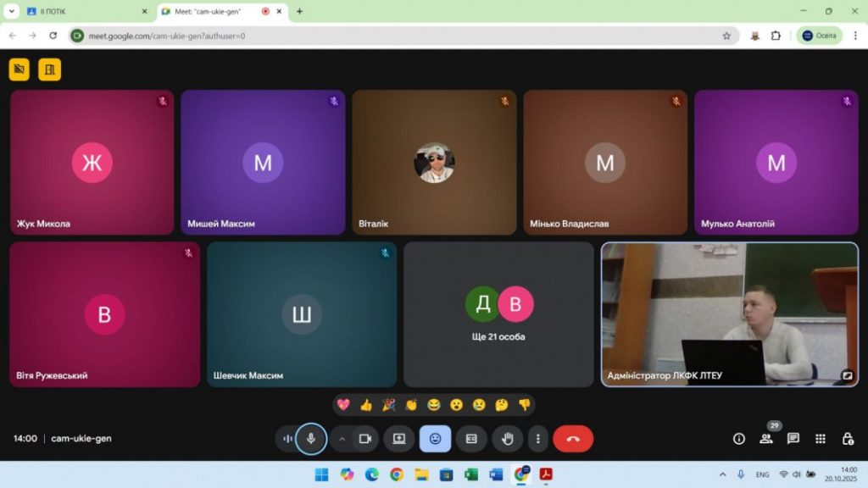The width and height of the screenshot is (868, 488).
Task: Show the participants list
Action: click(766, 439)
